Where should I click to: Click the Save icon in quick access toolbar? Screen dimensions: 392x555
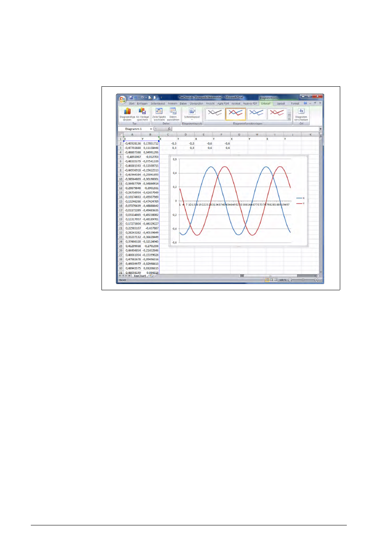[131, 98]
